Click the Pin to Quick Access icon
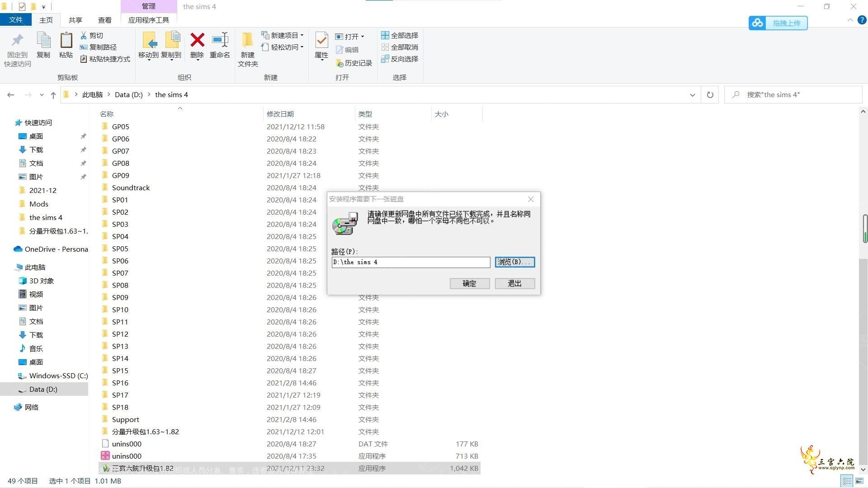The width and height of the screenshot is (868, 488). coord(17,41)
